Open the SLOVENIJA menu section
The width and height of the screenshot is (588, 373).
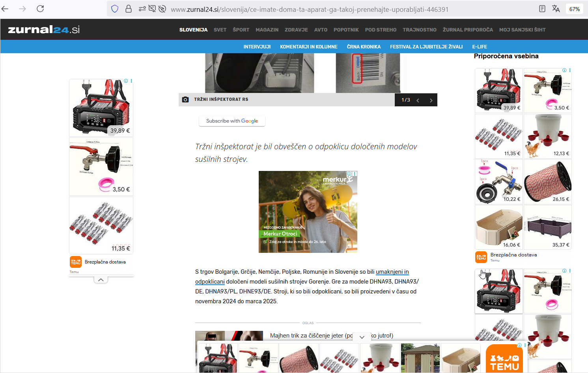pos(193,30)
